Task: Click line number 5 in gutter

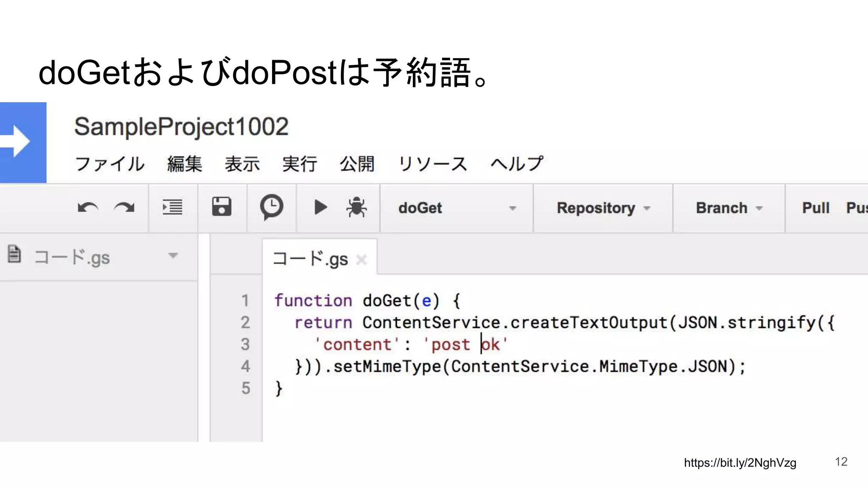Action: click(245, 388)
